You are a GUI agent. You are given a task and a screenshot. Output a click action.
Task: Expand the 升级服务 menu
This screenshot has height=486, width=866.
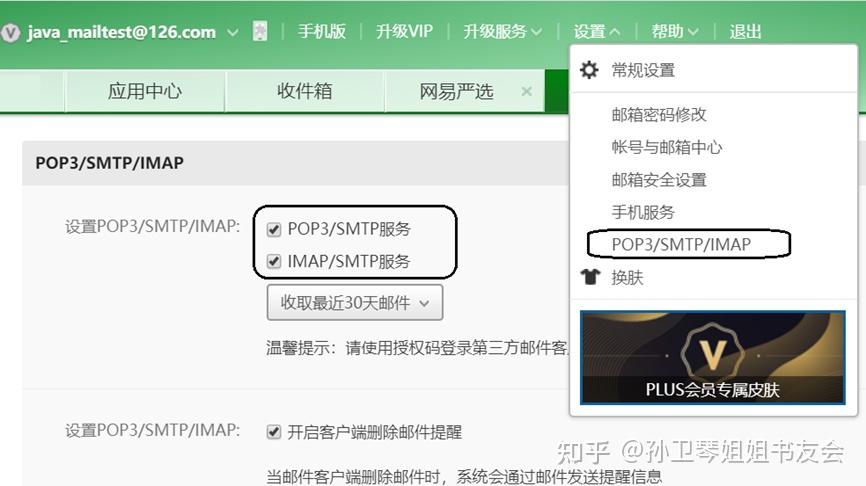[502, 31]
